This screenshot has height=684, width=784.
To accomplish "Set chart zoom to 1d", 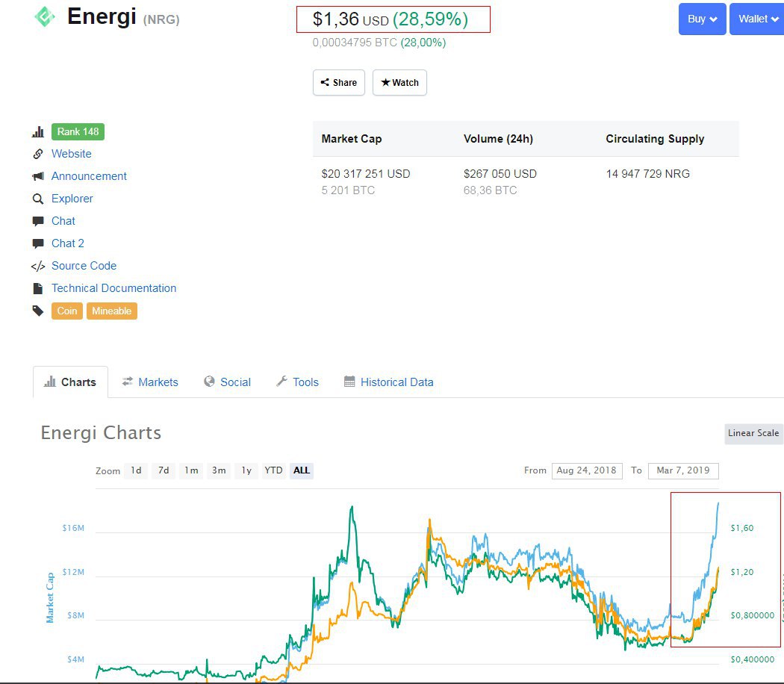I will pyautogui.click(x=136, y=470).
